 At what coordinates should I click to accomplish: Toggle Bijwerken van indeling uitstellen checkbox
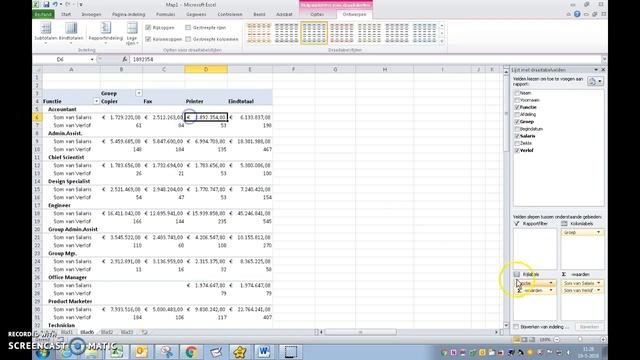pos(516,327)
